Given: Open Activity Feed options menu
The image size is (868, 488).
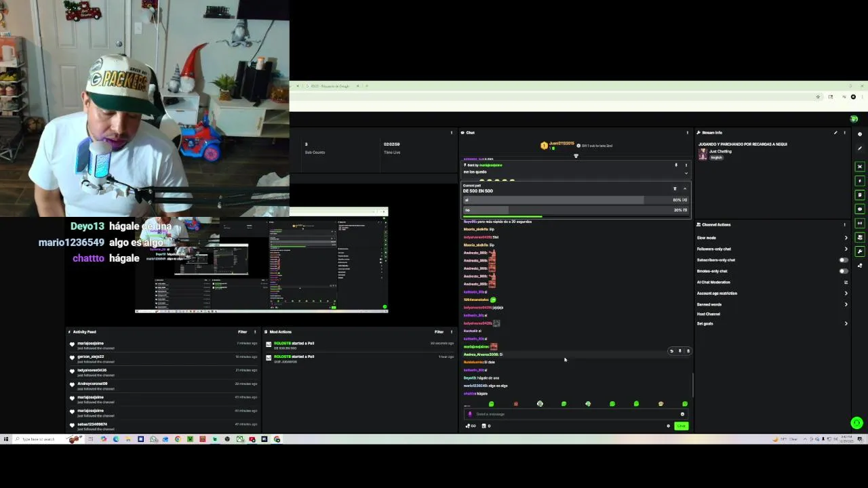Looking at the screenshot, I should (255, 332).
